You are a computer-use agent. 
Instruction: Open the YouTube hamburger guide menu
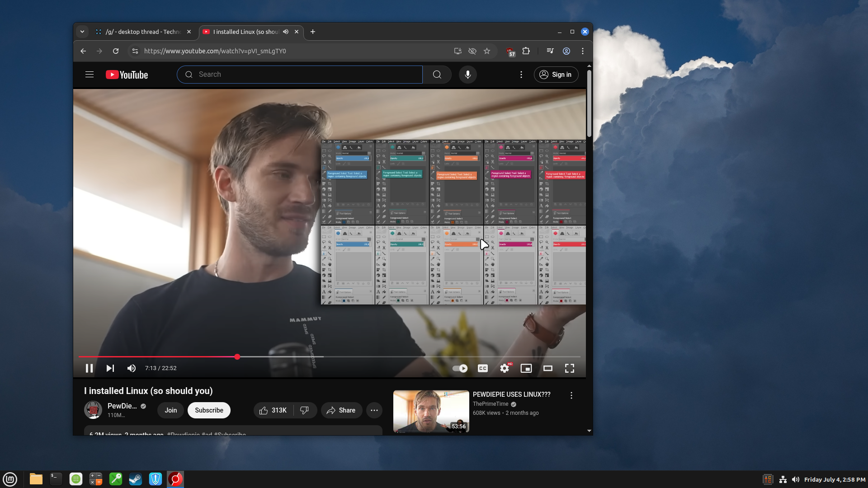click(90, 75)
